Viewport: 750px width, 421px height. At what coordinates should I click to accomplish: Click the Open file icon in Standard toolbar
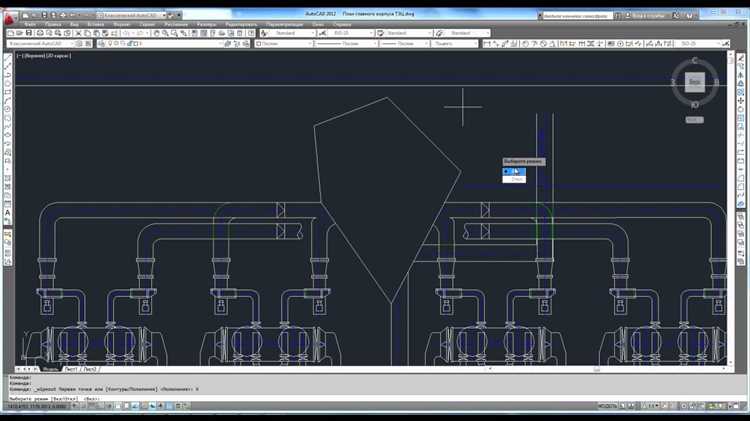pyautogui.click(x=20, y=33)
